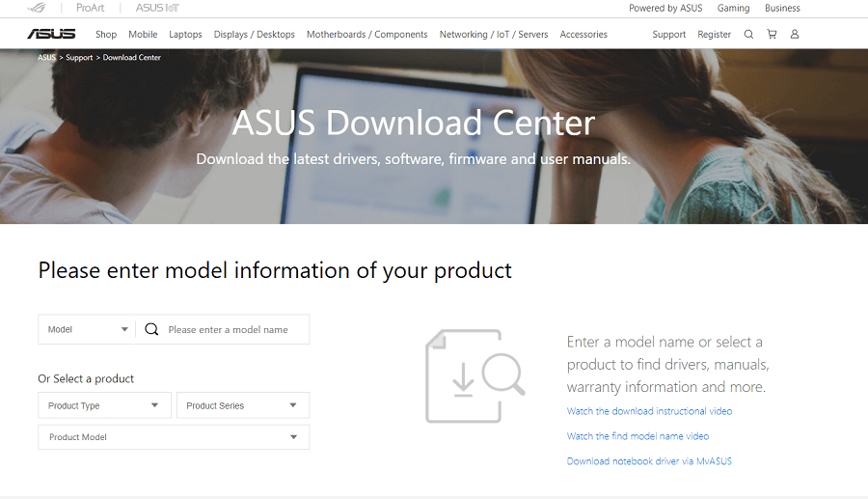Click the magnifier icon in model search box

coord(151,329)
